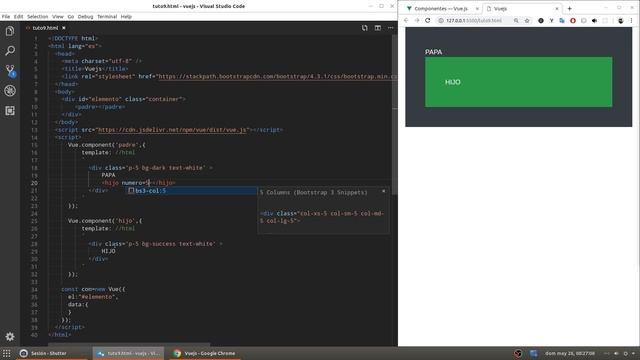The width and height of the screenshot is (640, 360).
Task: Open the Extensions view
Action: (x=10, y=111)
